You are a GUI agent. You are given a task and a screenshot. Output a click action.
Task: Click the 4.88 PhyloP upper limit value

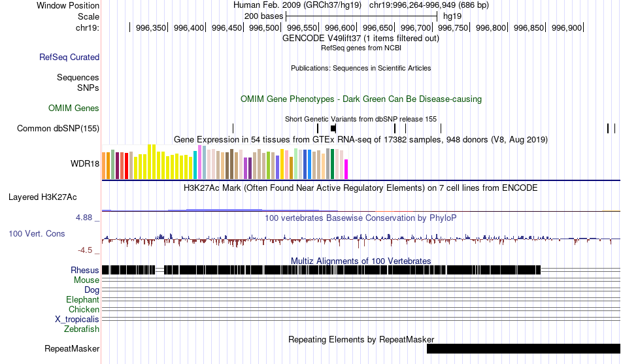(84, 218)
